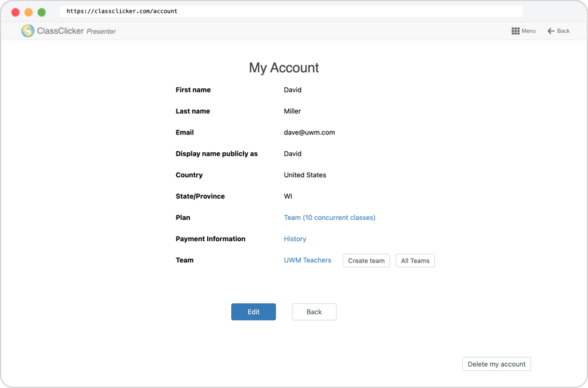Click the First name label
This screenshot has height=388, width=588.
pyautogui.click(x=193, y=90)
